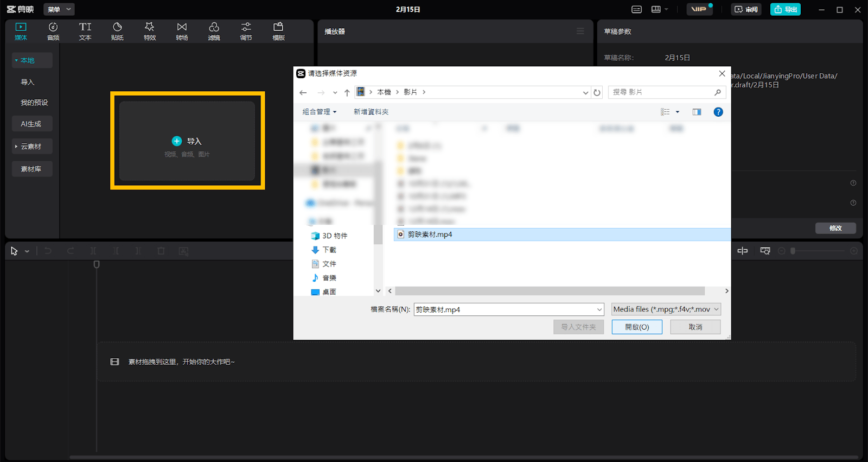Open the 文本 text tab
Image resolution: width=868 pixels, height=462 pixels.
pyautogui.click(x=85, y=31)
